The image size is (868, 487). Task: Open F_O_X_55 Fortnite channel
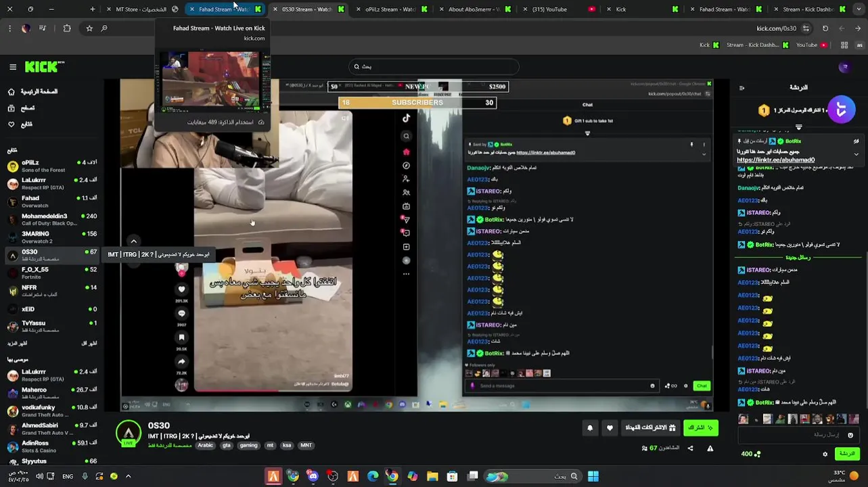pyautogui.click(x=52, y=273)
